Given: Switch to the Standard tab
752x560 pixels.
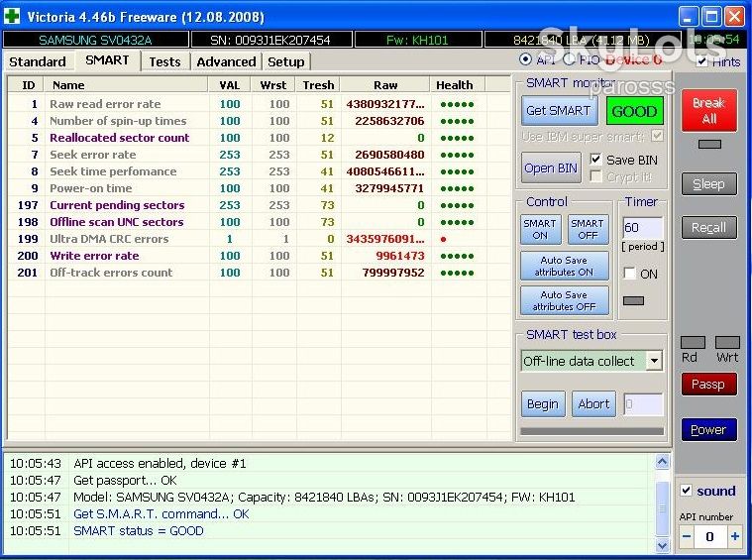Looking at the screenshot, I should [38, 61].
